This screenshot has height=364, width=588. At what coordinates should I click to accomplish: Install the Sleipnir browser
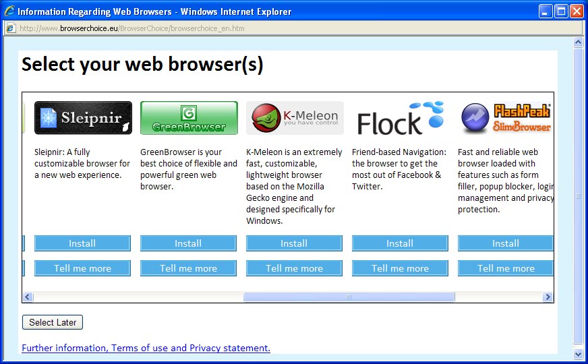82,243
